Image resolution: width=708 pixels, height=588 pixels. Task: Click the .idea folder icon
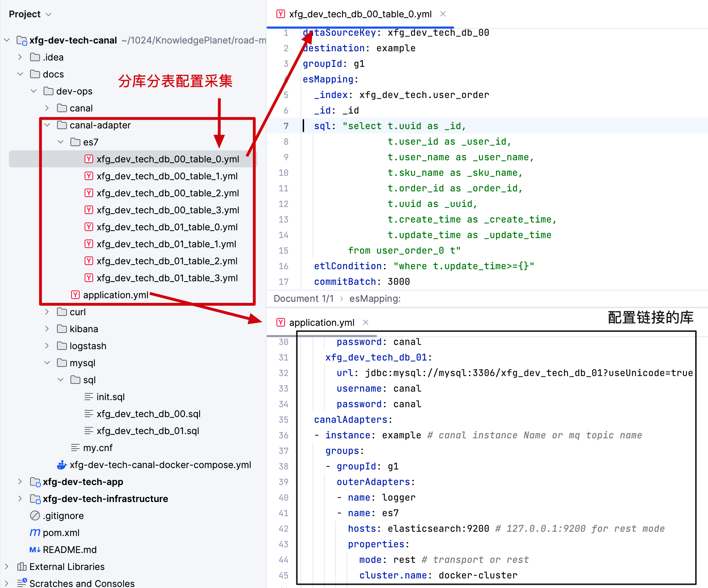click(x=35, y=57)
